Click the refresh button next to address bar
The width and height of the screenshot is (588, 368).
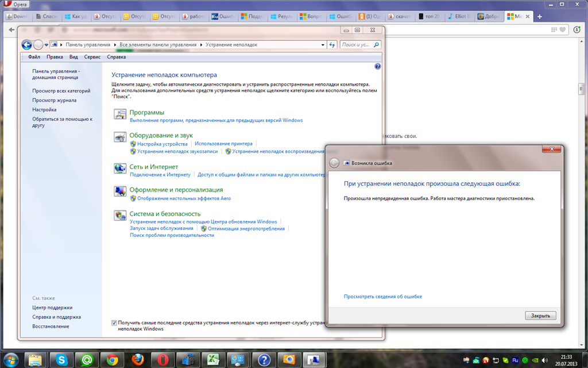tap(332, 45)
